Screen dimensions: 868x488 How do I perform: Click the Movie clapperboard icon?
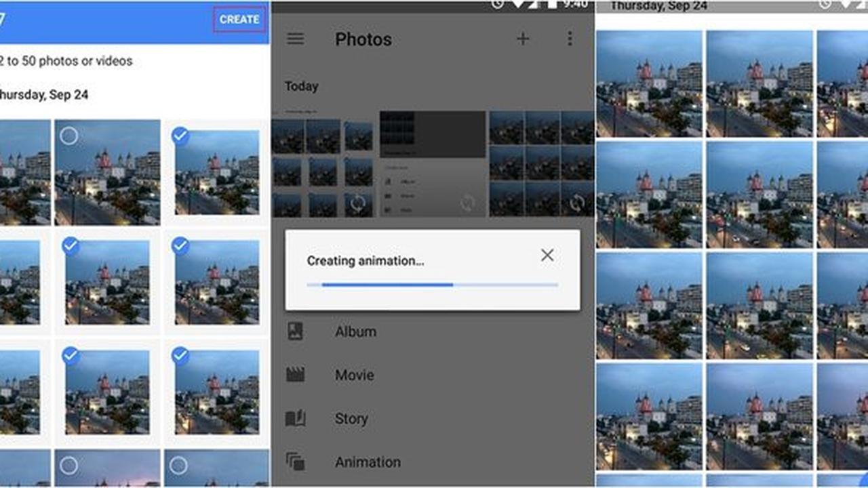(296, 375)
